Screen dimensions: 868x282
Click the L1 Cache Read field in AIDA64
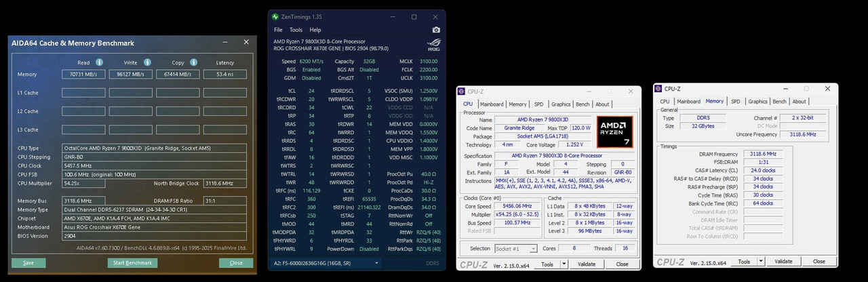(x=83, y=92)
